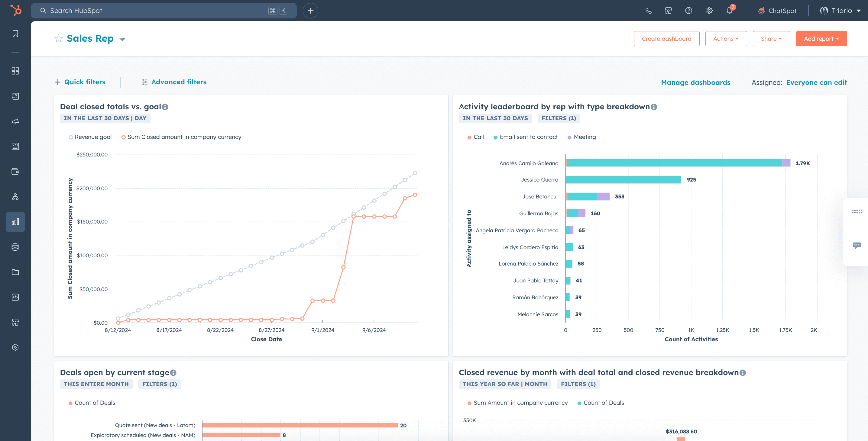Viewport: 868px width, 441px height.
Task: Toggle Meeting series in activity legend
Action: click(581, 137)
